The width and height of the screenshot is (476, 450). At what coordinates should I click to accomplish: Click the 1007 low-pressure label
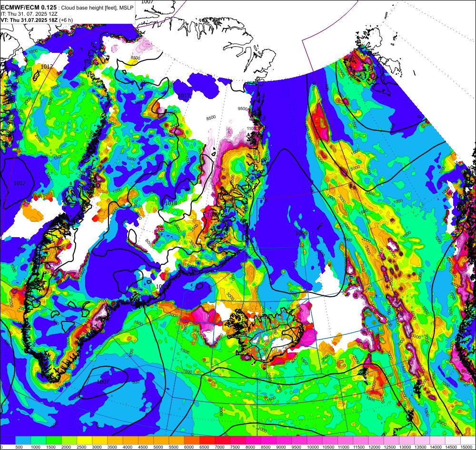pos(103,382)
